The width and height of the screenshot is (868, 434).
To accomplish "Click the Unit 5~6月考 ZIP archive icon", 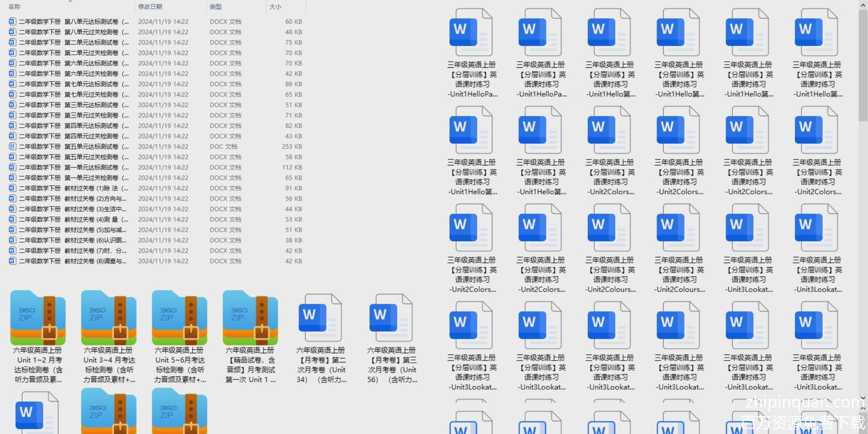I will click(x=180, y=318).
